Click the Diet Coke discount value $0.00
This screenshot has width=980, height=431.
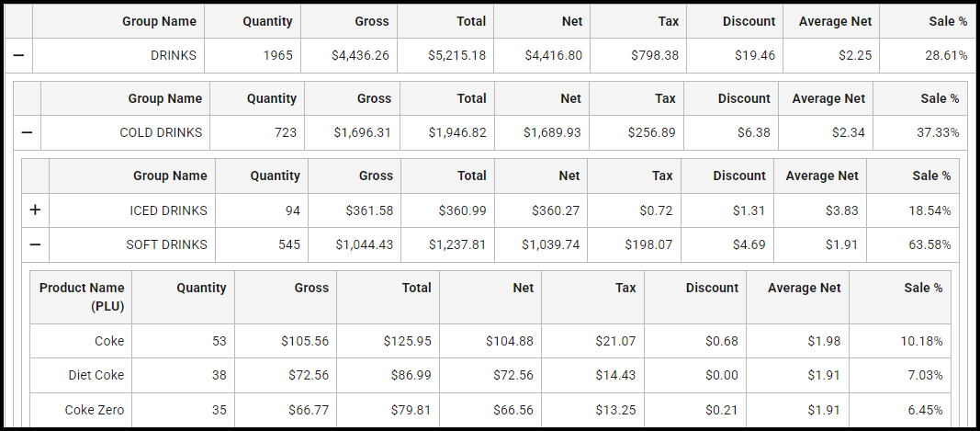[x=721, y=375]
